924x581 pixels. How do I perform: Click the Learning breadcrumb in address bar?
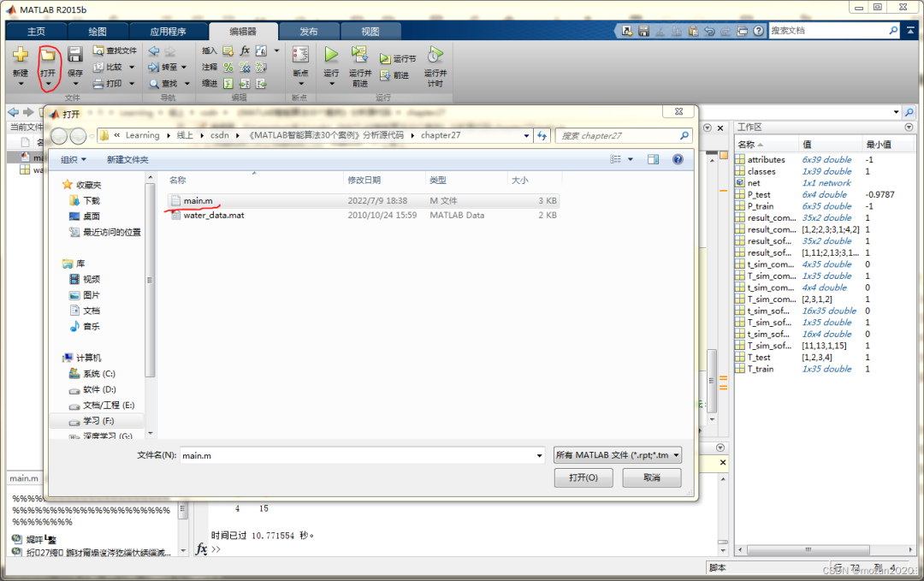click(x=142, y=135)
